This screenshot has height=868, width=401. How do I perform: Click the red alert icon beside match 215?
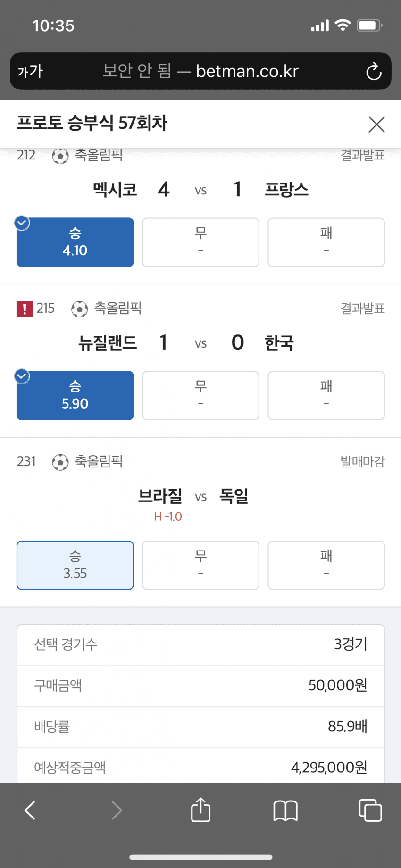[x=25, y=309]
